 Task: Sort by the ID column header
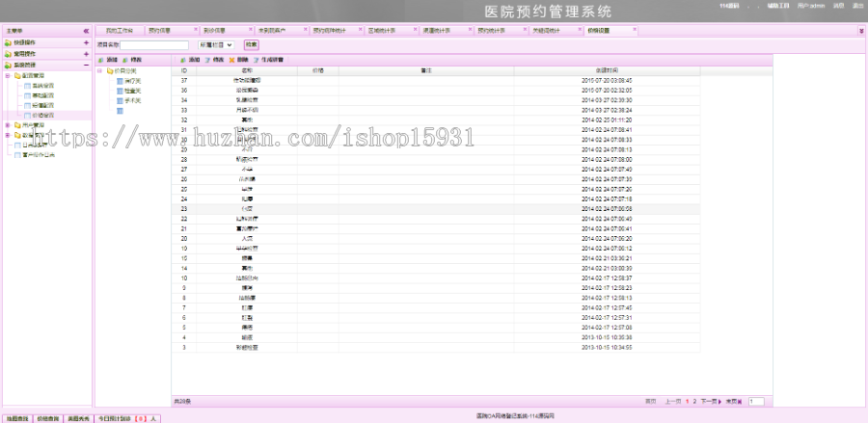[x=184, y=70]
